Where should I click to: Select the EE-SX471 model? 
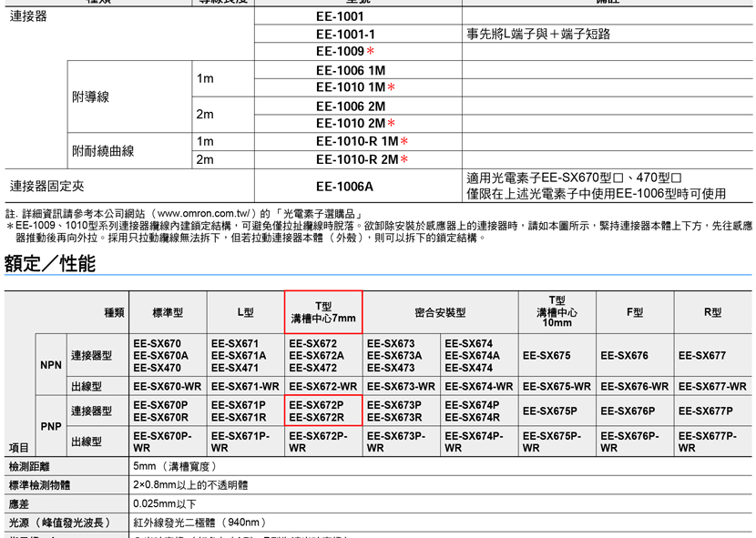click(235, 368)
